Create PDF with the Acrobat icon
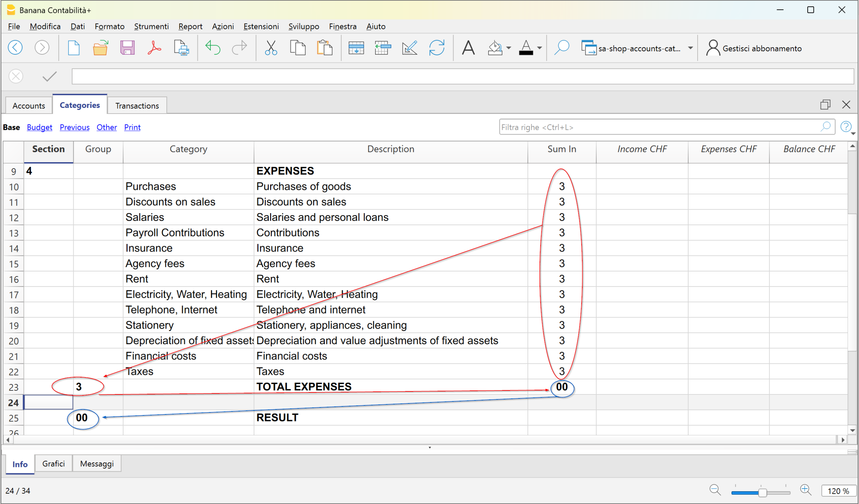 click(154, 48)
